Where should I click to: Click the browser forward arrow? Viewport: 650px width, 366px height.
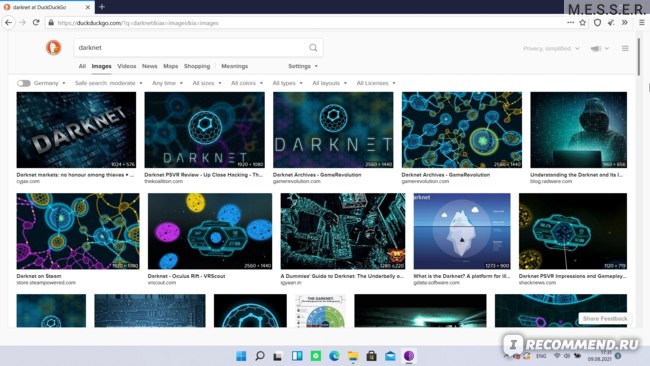22,23
